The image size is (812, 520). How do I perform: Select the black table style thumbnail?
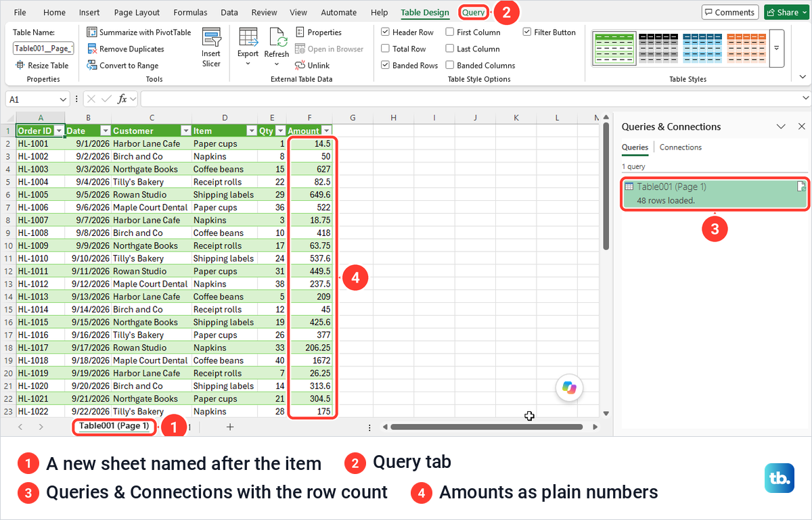pyautogui.click(x=657, y=47)
